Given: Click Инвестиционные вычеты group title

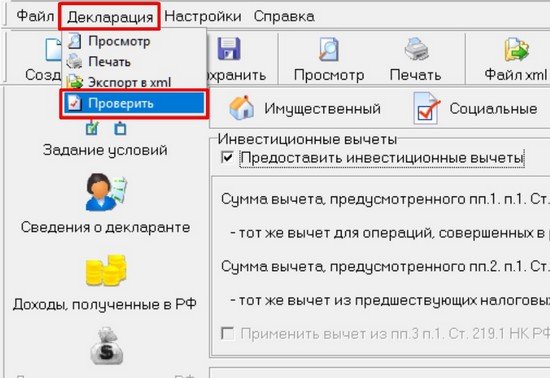Looking at the screenshot, I should coord(307,139).
